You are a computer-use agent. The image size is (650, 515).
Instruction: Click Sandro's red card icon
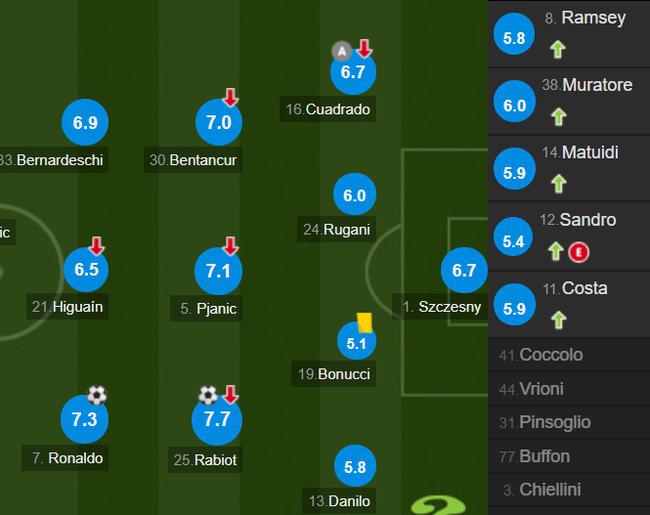579,252
